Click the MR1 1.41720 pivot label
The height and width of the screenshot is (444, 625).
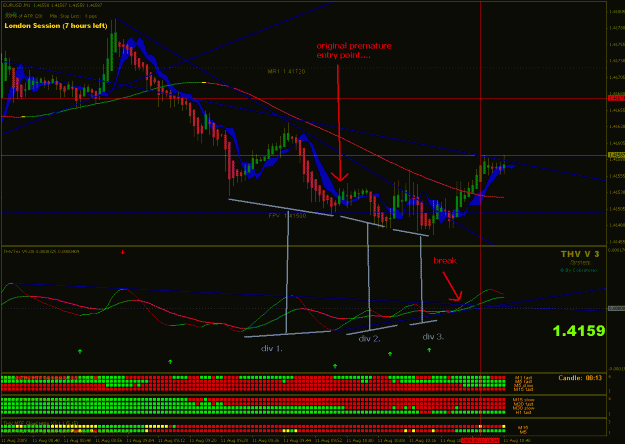coord(286,72)
